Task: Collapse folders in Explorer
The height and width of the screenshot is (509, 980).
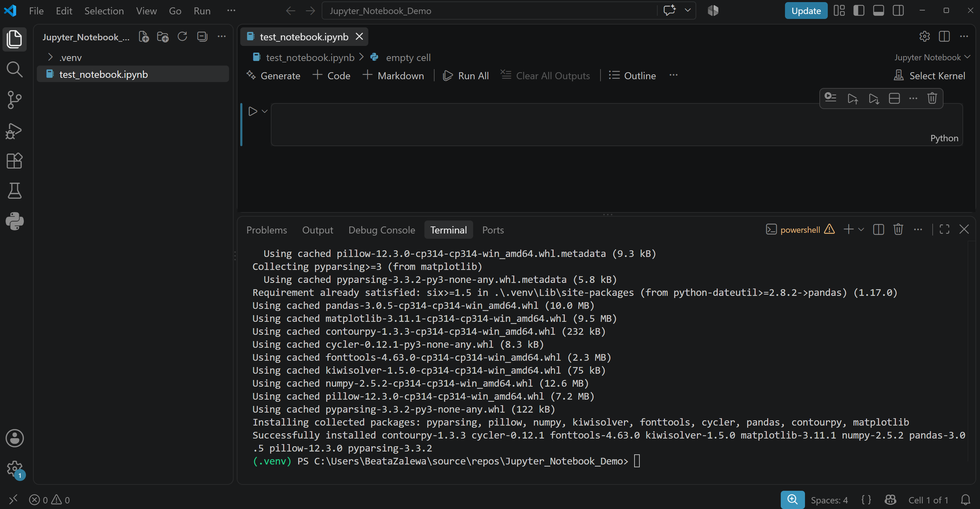Action: 202,37
